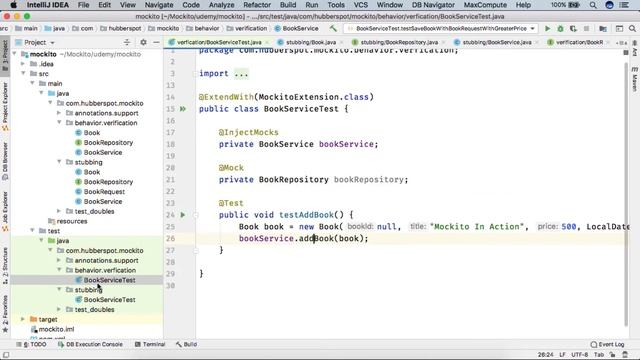Expand the main test_doubles package
Screen dimensions: 640x360
(59, 211)
